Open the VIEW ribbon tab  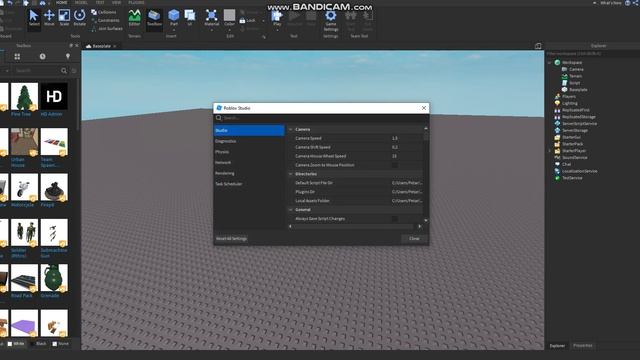tap(117, 2)
